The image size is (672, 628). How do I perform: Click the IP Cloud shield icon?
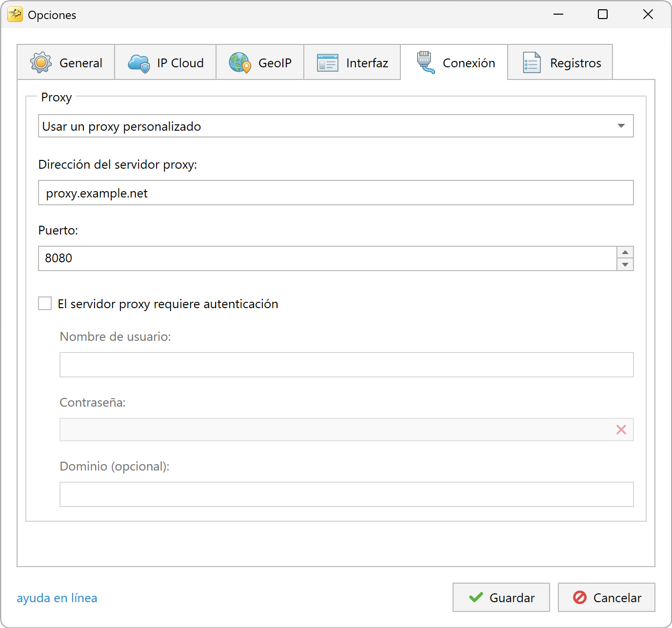138,63
